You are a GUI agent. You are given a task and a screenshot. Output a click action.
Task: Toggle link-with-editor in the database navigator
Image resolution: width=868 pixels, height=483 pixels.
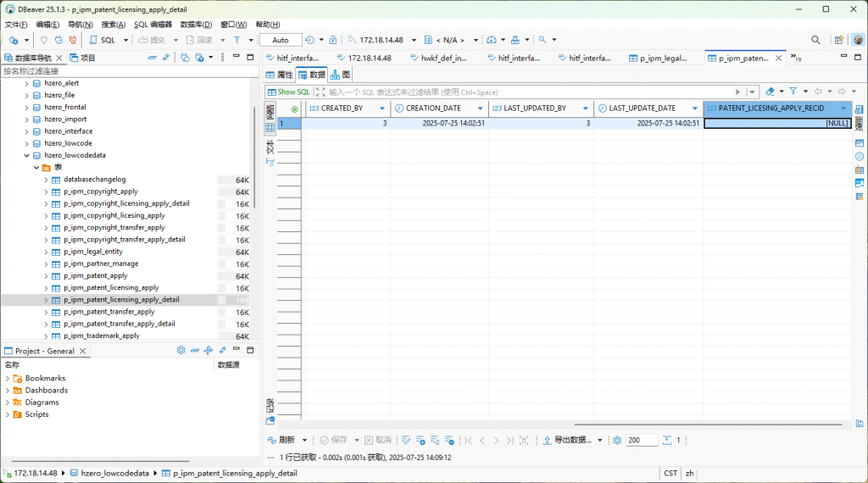pos(166,58)
